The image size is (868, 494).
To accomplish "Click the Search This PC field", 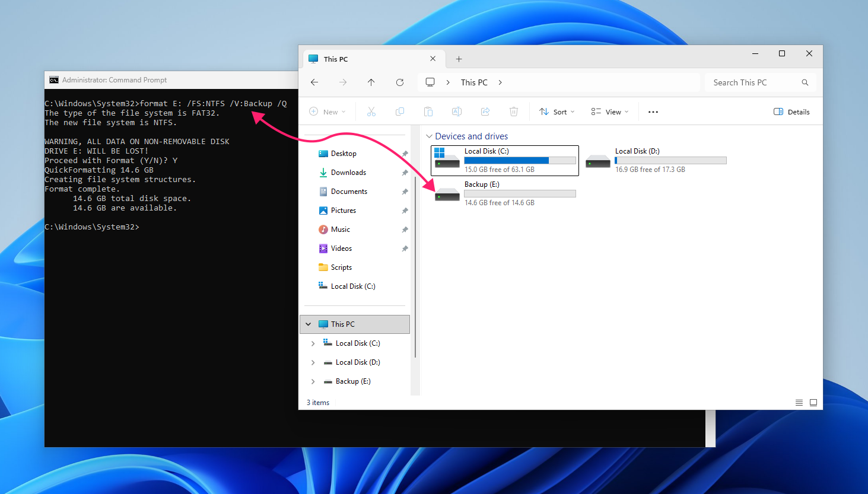I will pos(761,82).
